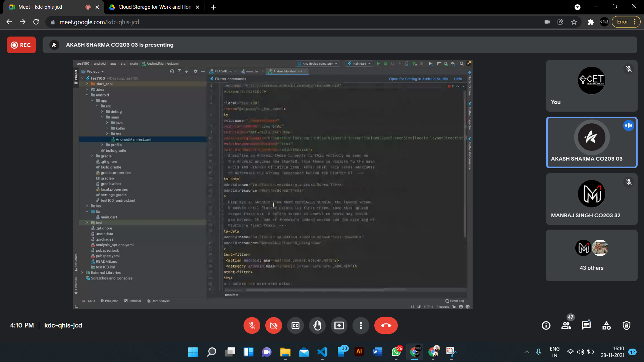Leave the call

[386, 325]
